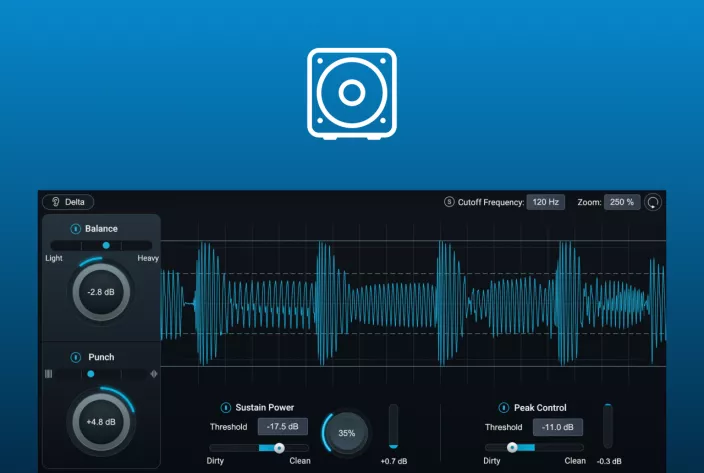The image size is (704, 473).
Task: Click the Balance Light/Heavy slider handle
Action: [106, 245]
